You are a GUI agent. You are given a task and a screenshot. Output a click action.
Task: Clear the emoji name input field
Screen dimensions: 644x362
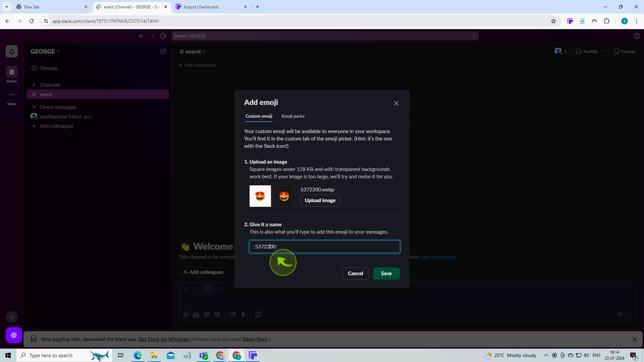325,246
